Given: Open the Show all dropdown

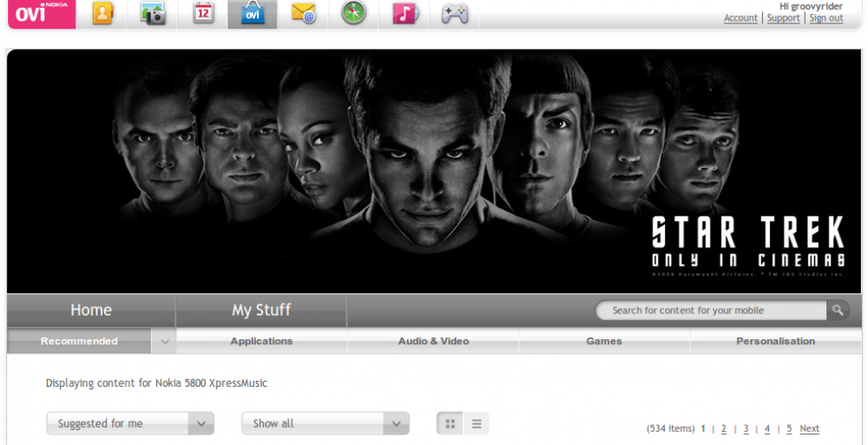Looking at the screenshot, I should [x=325, y=423].
